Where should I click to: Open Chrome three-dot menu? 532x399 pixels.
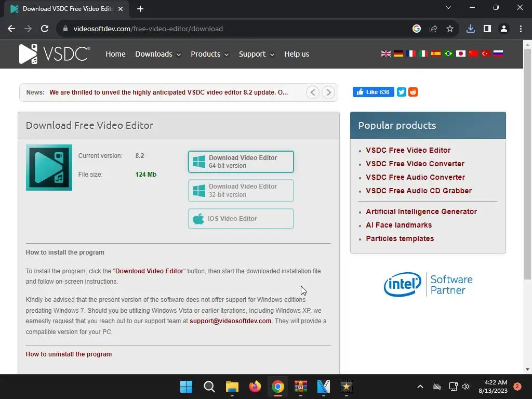pyautogui.click(x=521, y=29)
